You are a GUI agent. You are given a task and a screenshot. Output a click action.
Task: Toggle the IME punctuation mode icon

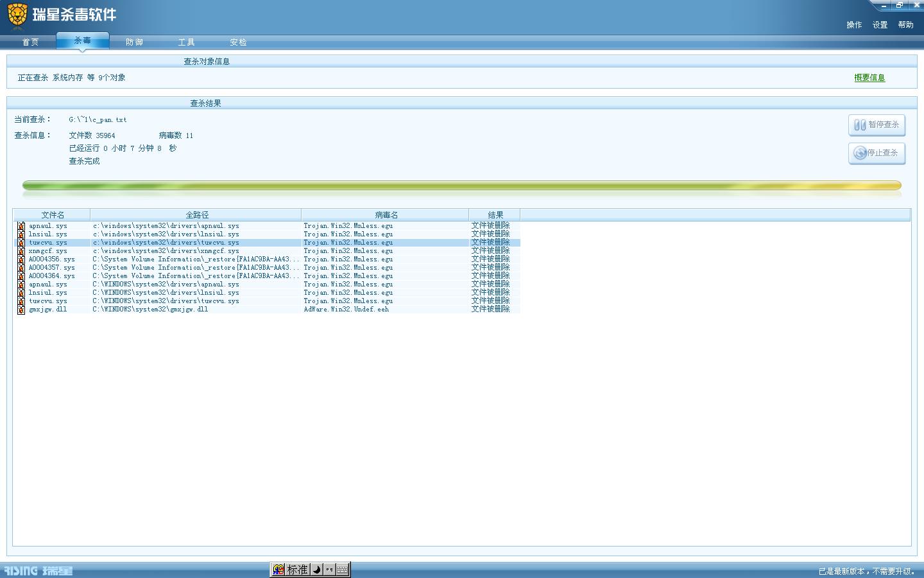(x=329, y=570)
